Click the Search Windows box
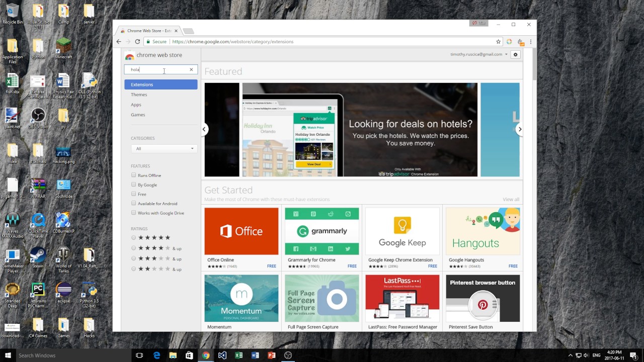 coord(73,355)
